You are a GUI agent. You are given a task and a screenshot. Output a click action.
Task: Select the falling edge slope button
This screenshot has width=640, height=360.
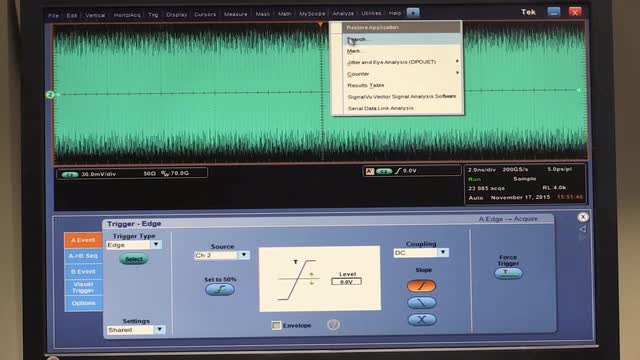click(422, 302)
